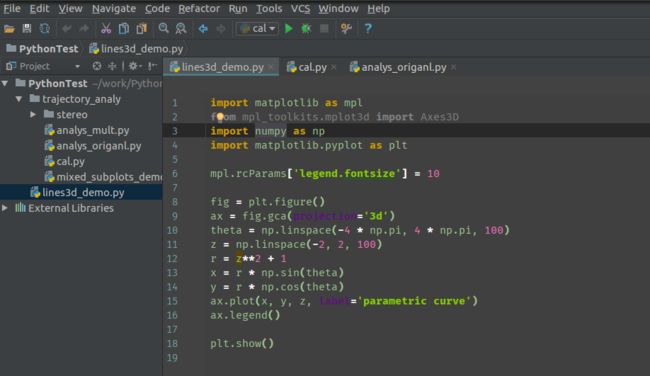This screenshot has width=650, height=376.
Task: Open the help question mark icon
Action: pos(368,29)
